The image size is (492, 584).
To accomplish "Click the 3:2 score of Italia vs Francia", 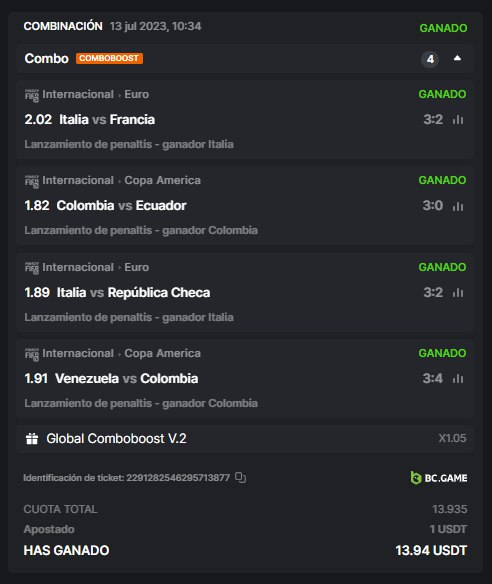I will 433,120.
